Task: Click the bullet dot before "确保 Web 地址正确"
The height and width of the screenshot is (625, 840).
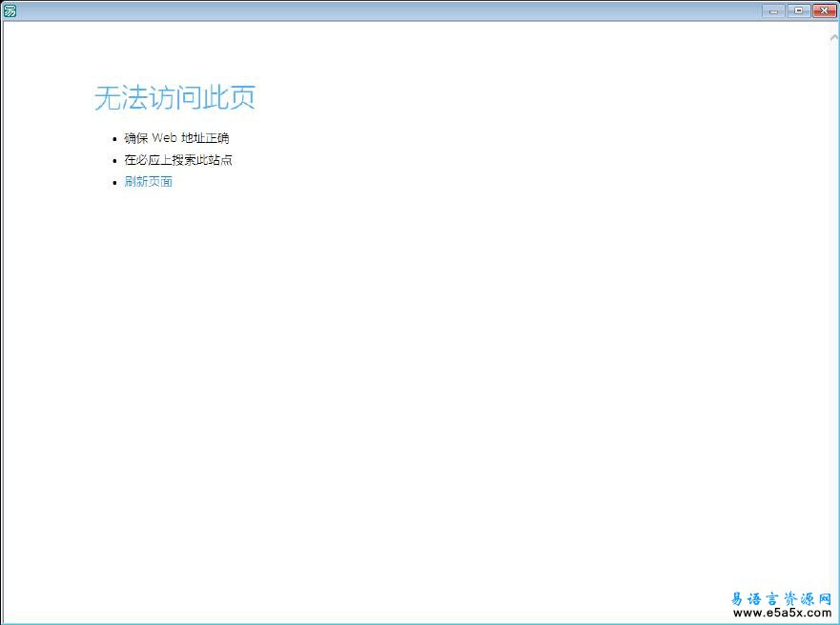Action: [x=114, y=139]
